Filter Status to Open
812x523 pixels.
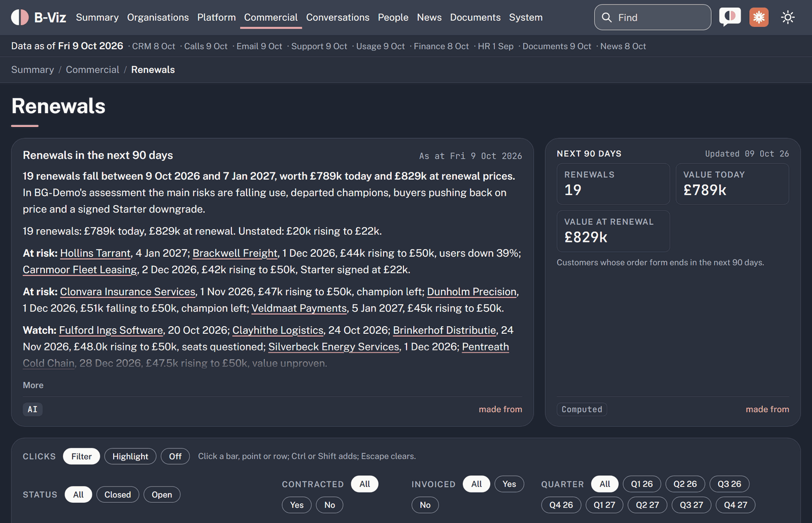[162, 495]
